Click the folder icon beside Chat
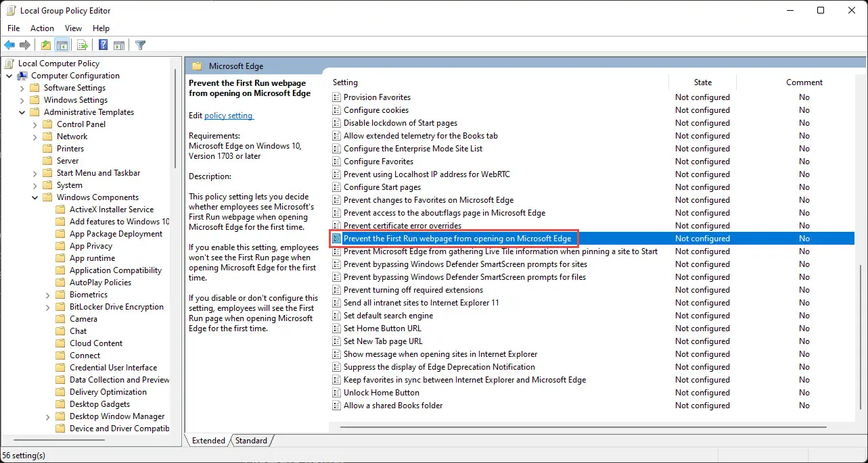This screenshot has height=463, width=868. click(60, 331)
